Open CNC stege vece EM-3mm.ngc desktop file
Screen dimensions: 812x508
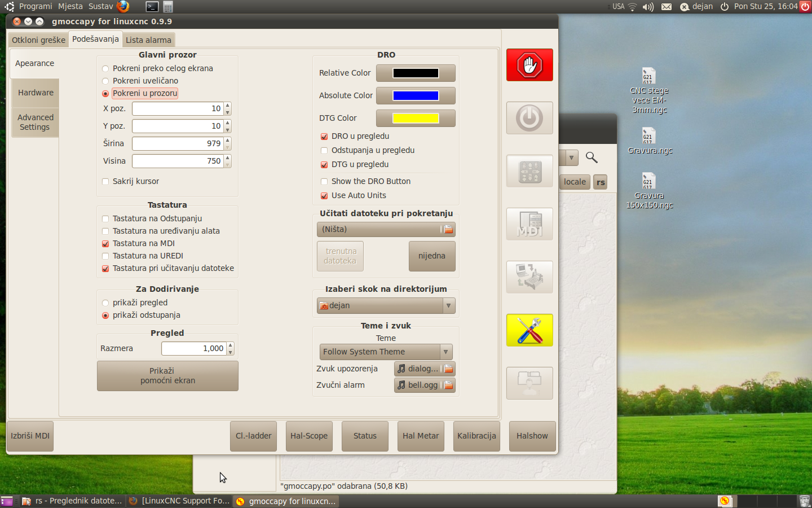pos(649,90)
